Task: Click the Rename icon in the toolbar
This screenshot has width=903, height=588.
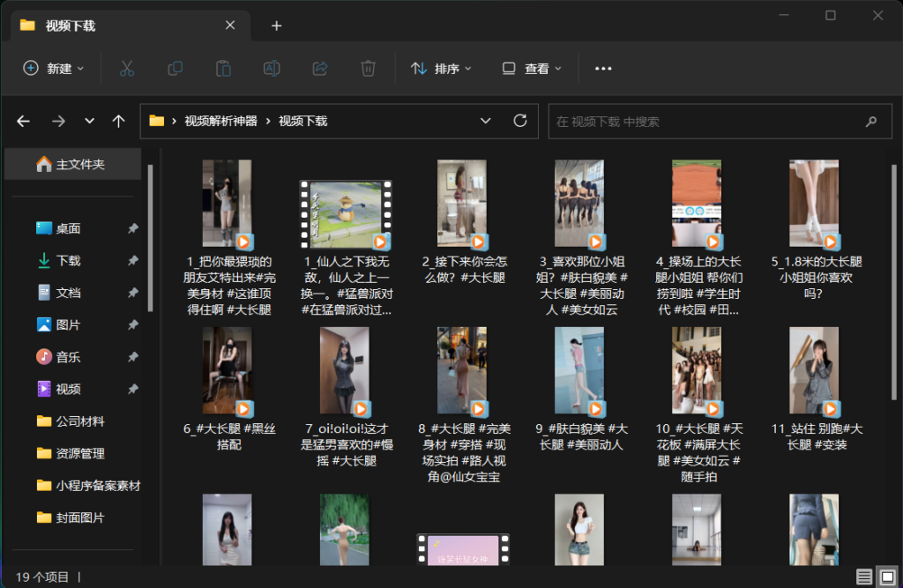Action: click(x=272, y=68)
